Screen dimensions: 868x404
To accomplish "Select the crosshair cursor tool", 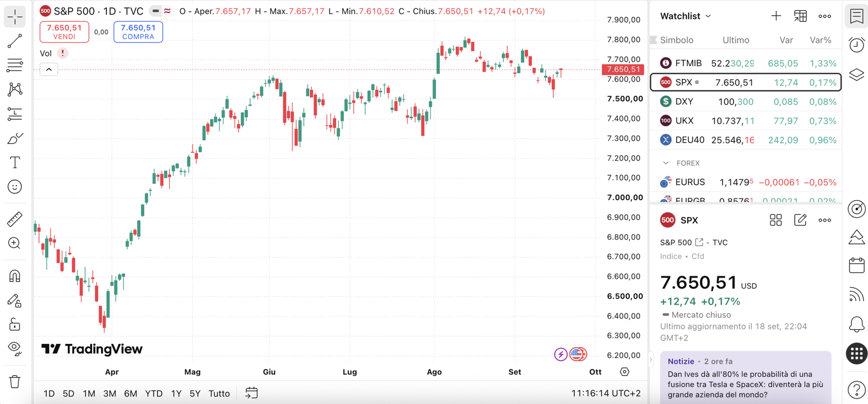I will pyautogui.click(x=15, y=17).
